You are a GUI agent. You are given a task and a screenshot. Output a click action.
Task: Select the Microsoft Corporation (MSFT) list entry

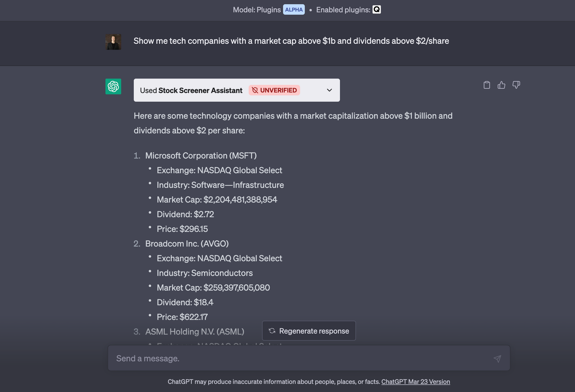pyautogui.click(x=201, y=155)
